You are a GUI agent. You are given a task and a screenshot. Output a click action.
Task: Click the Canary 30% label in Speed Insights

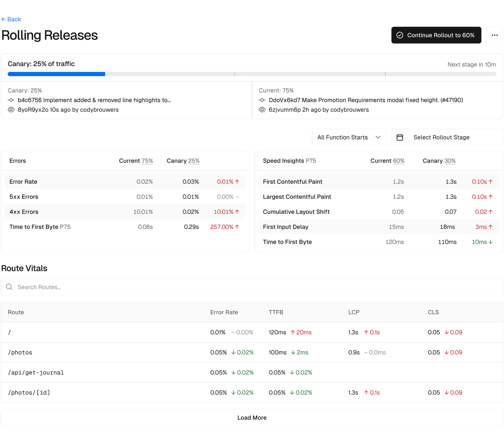[x=449, y=161]
